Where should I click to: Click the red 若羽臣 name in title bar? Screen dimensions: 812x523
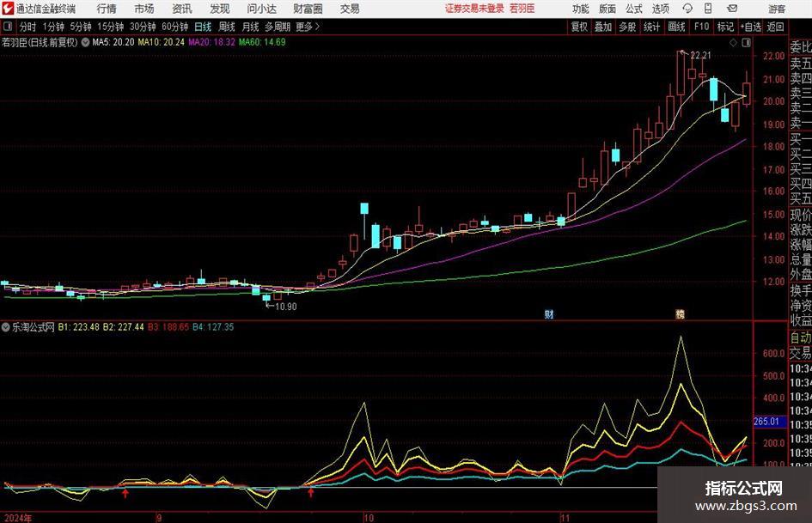[x=522, y=9]
